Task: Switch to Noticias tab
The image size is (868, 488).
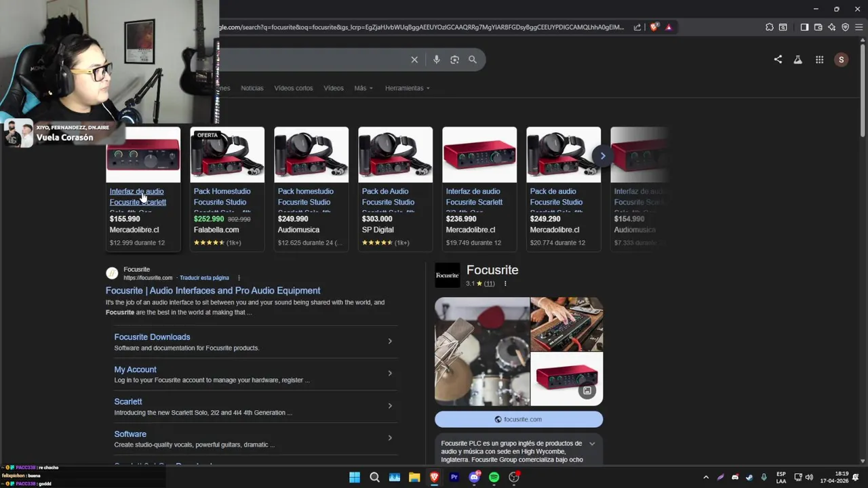Action: [x=252, y=88]
